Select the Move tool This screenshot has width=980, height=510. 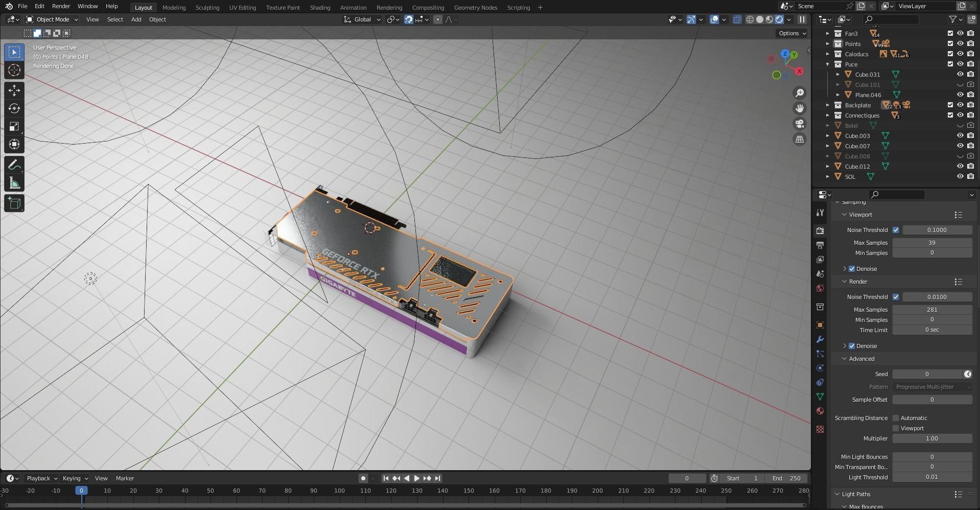[x=14, y=90]
